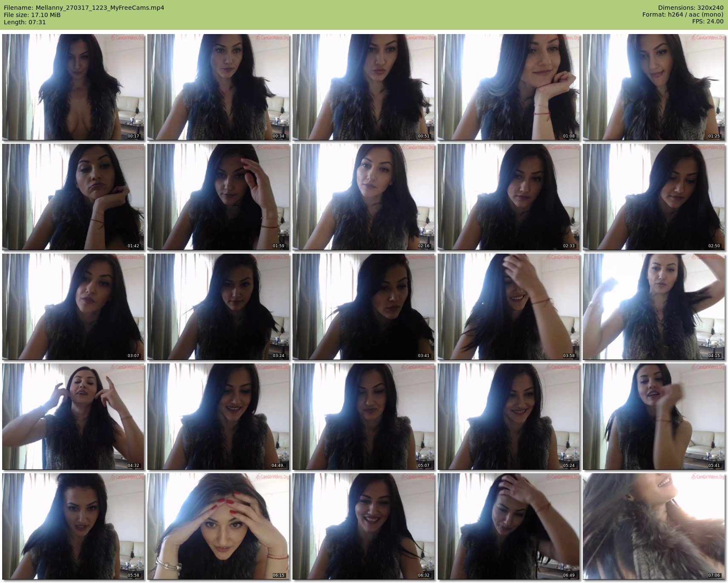
Task: View the frame marked 06:15
Action: [x=218, y=526]
